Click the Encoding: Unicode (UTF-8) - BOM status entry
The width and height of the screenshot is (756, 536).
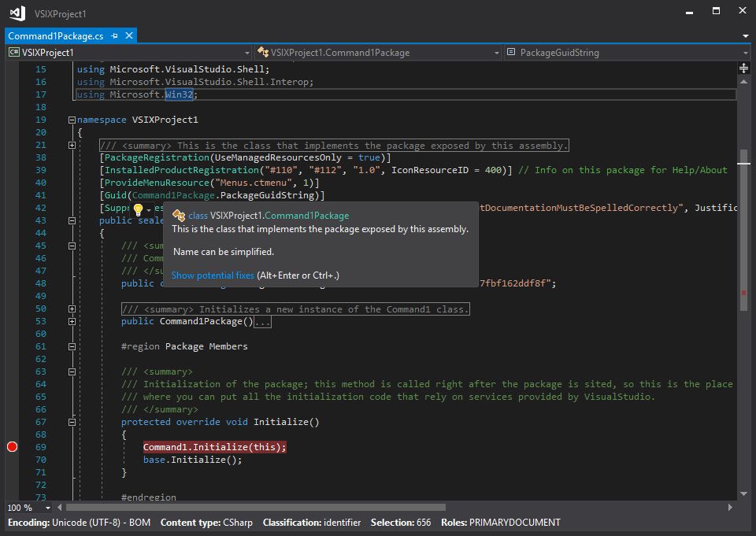click(79, 523)
